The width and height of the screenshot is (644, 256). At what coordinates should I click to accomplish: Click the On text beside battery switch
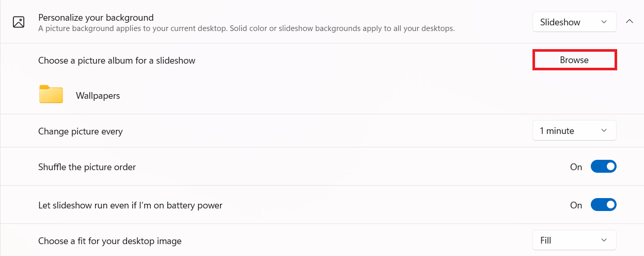click(x=576, y=205)
